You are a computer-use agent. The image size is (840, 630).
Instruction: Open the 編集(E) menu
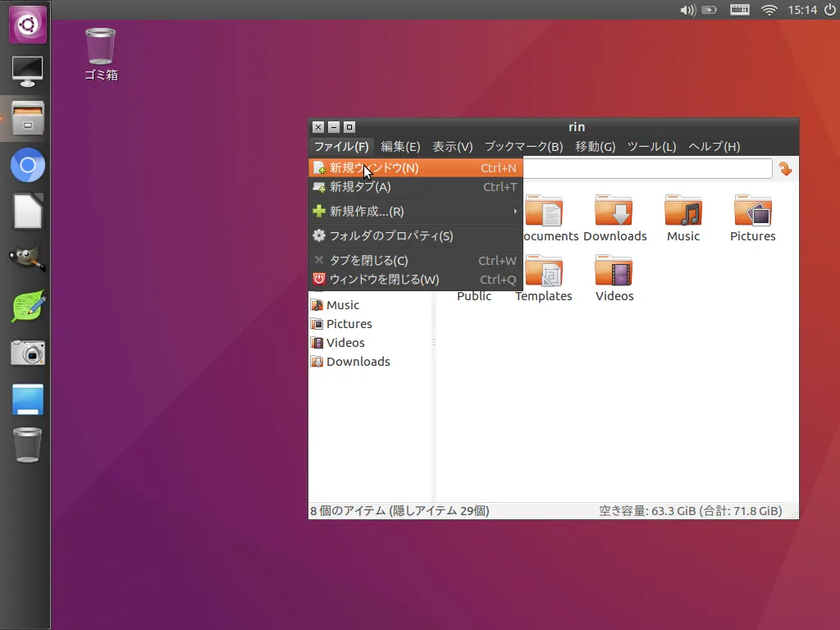(400, 147)
